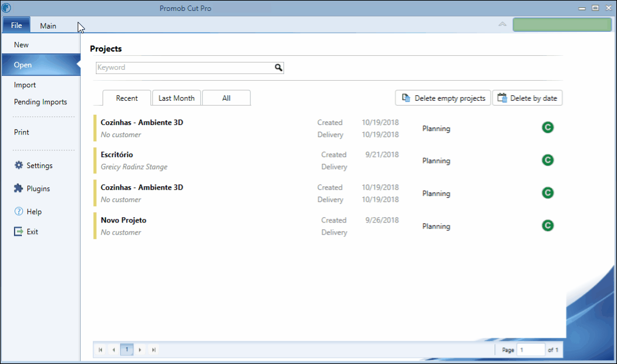617x364 pixels.
Task: Maximize the Promob Cut Pro window
Action: coord(595,8)
